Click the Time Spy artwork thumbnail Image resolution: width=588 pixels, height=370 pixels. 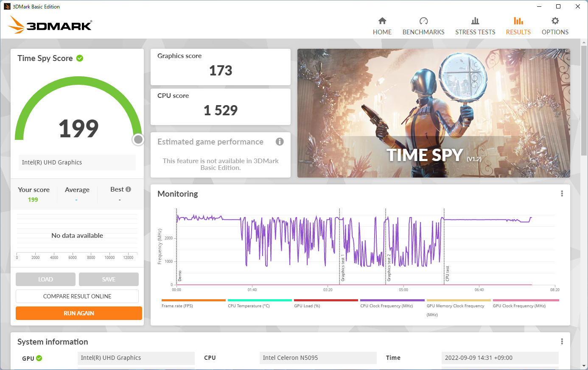[x=434, y=113]
